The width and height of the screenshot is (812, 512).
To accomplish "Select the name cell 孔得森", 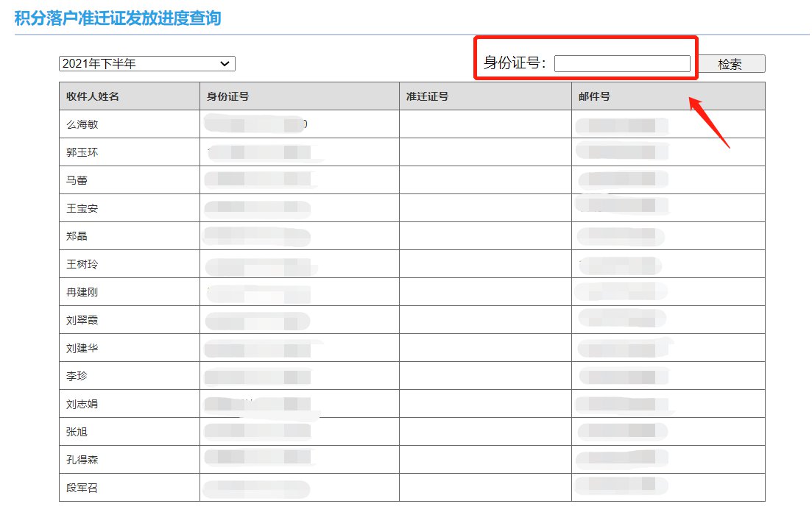I will (x=130, y=460).
